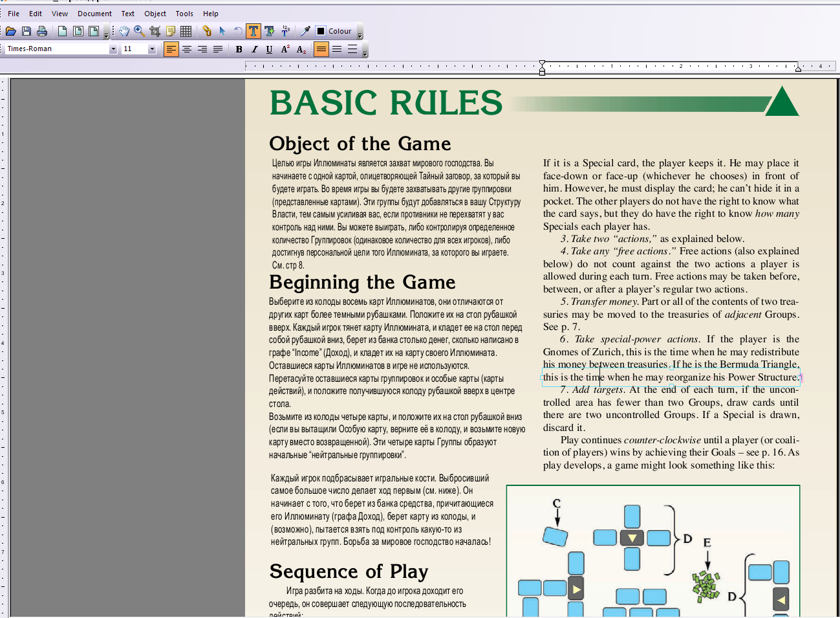Click the left handle of selected text box
This screenshot has height=618, width=840.
542,377
